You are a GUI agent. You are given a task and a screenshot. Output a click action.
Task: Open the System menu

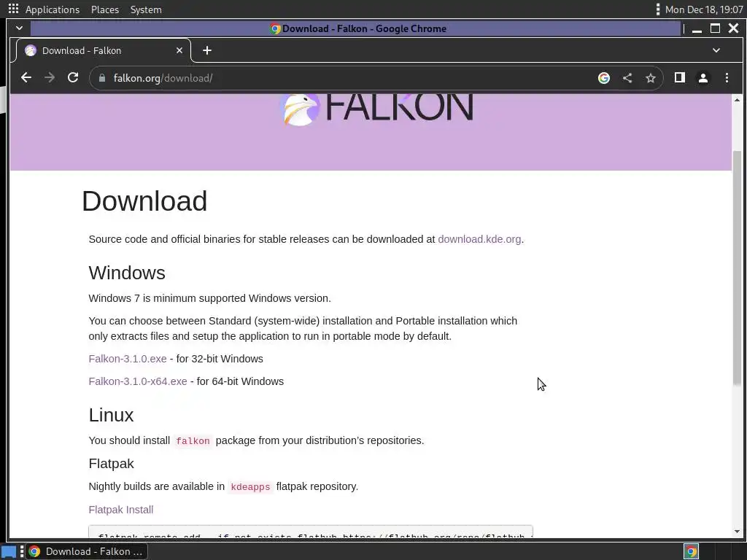coord(146,9)
